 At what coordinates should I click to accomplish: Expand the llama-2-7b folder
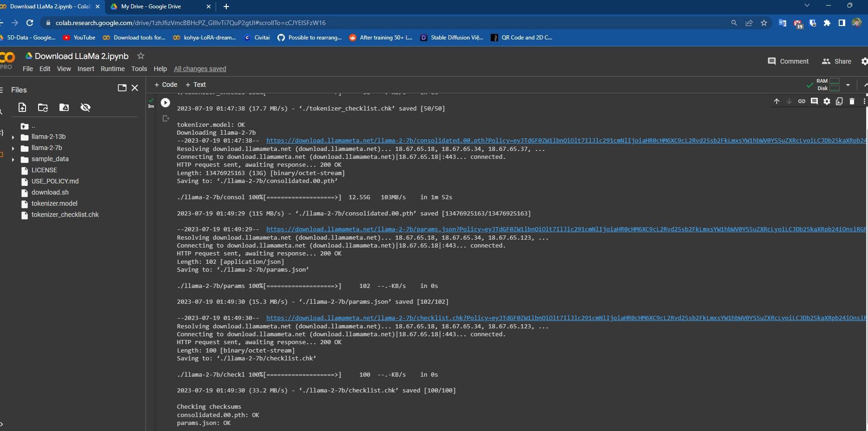[13, 148]
